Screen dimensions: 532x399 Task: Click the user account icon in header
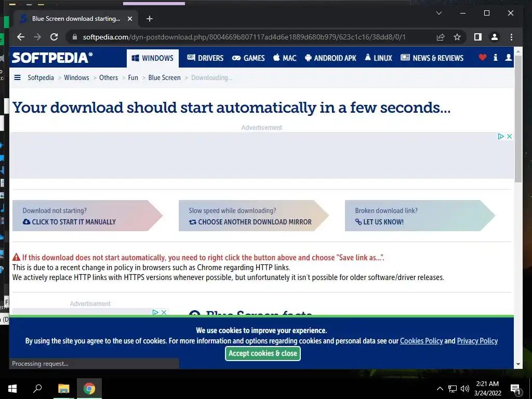click(508, 57)
